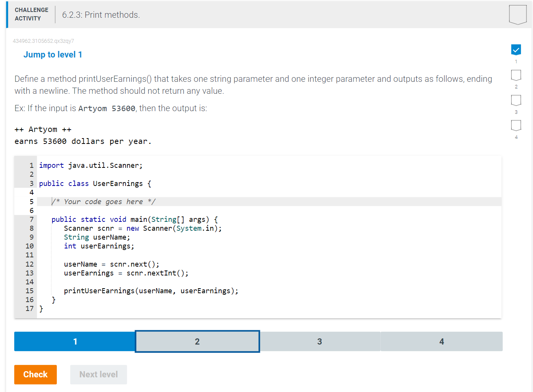Switch to level 2 tab in progress bar
This screenshot has height=392, width=533.
(x=197, y=341)
